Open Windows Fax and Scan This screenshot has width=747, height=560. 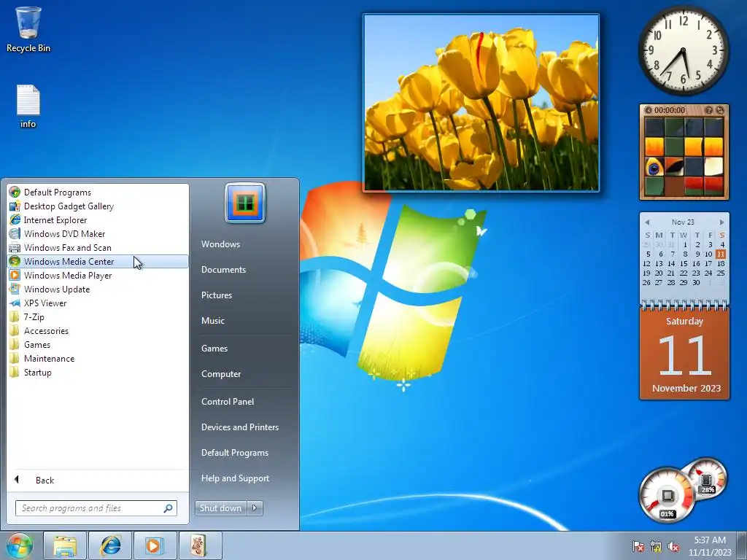pyautogui.click(x=98, y=248)
